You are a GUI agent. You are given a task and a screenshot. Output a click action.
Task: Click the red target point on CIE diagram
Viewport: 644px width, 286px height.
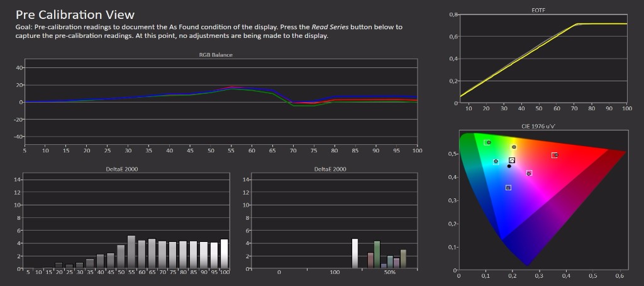[554, 155]
